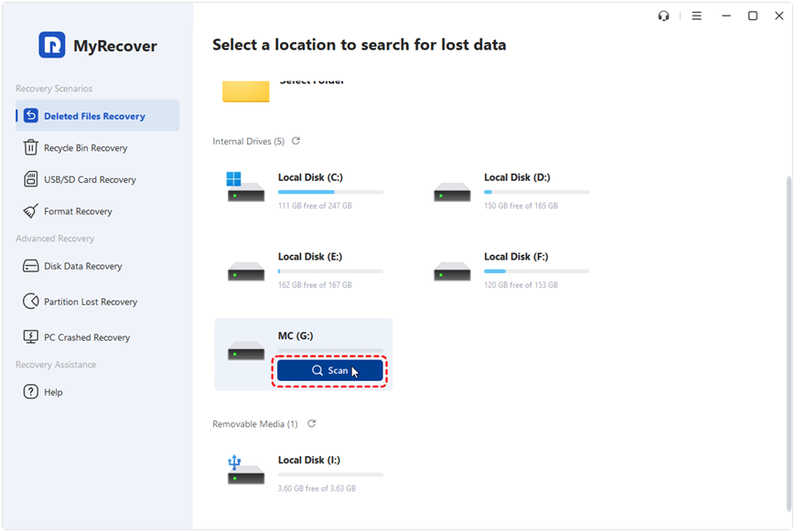Image resolution: width=795 pixels, height=532 pixels.
Task: Click 'Local Disk (I:)' label
Action: click(x=309, y=460)
